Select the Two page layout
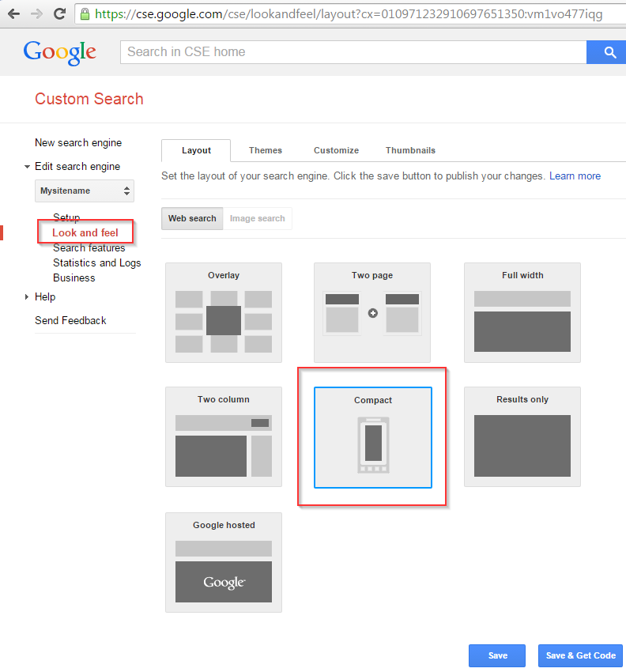626x672 pixels. 372,312
